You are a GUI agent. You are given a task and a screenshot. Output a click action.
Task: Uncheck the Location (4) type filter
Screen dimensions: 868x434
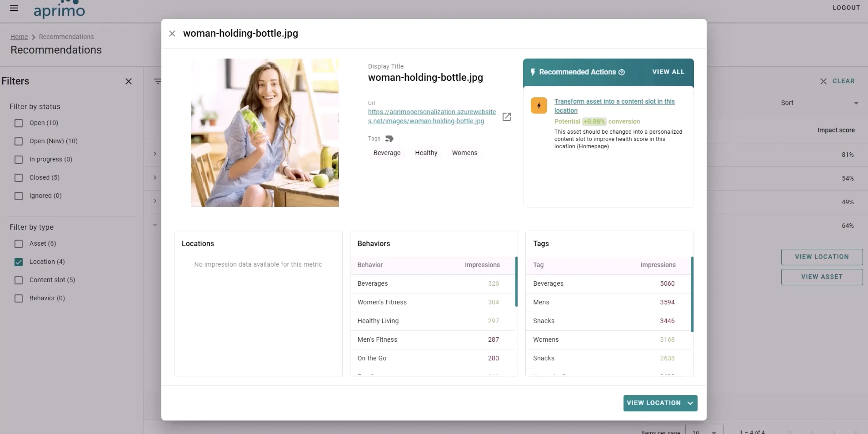tap(18, 262)
